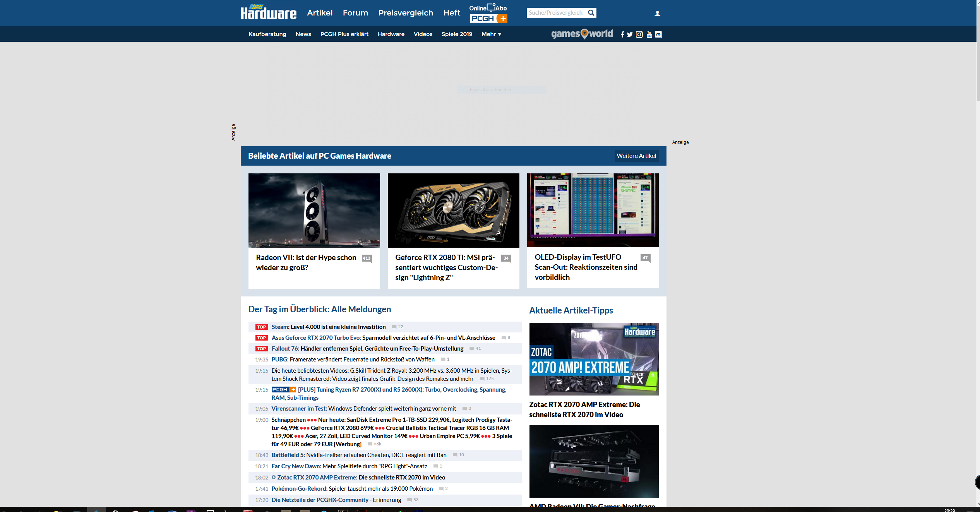Click the Radeon VII card thumbnail image
Screen dimensions: 980x512
coord(314,211)
